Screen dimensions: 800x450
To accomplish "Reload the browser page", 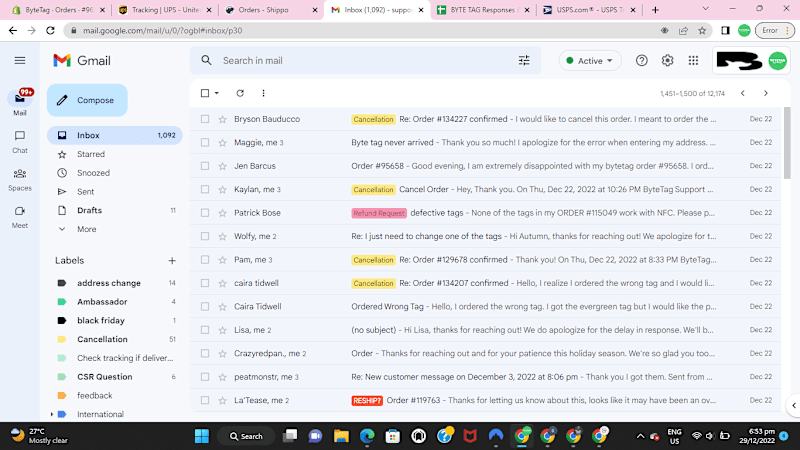I will point(50,31).
